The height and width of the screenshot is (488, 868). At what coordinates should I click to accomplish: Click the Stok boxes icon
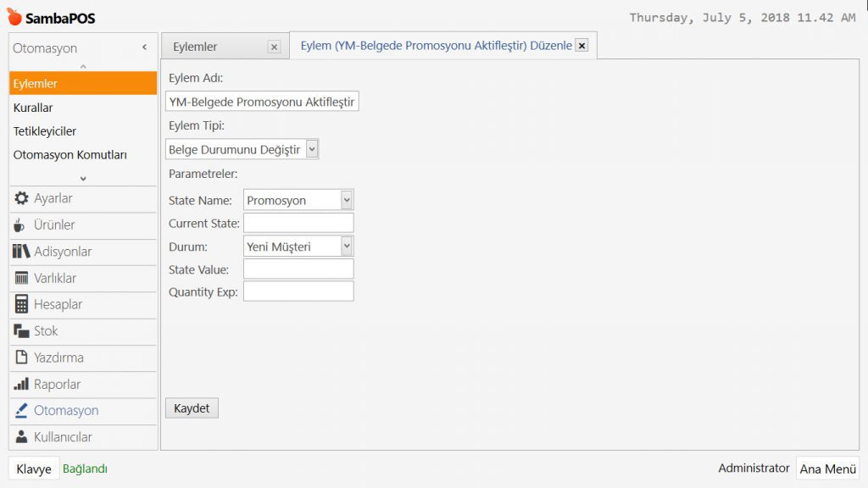(22, 331)
